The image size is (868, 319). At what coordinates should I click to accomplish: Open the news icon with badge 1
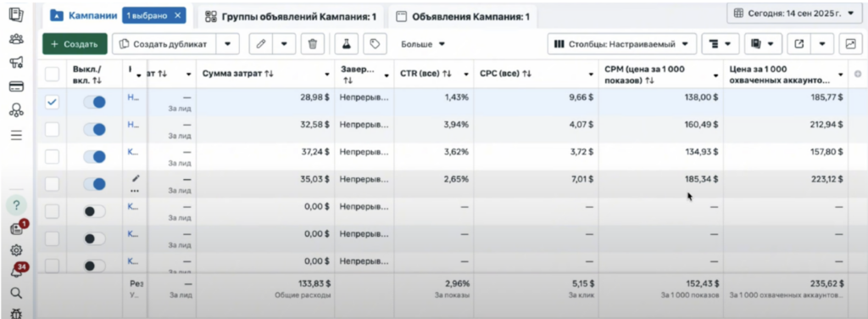(x=17, y=229)
